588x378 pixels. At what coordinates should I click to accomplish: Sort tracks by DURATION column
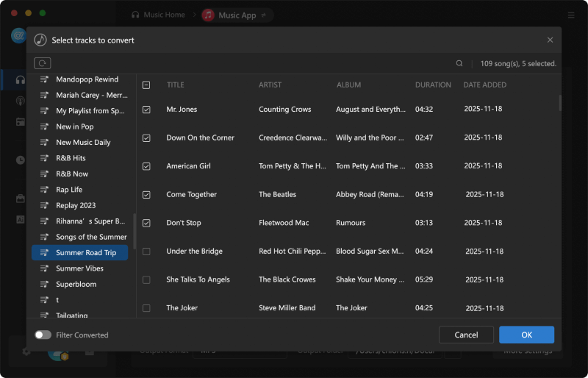[433, 85]
